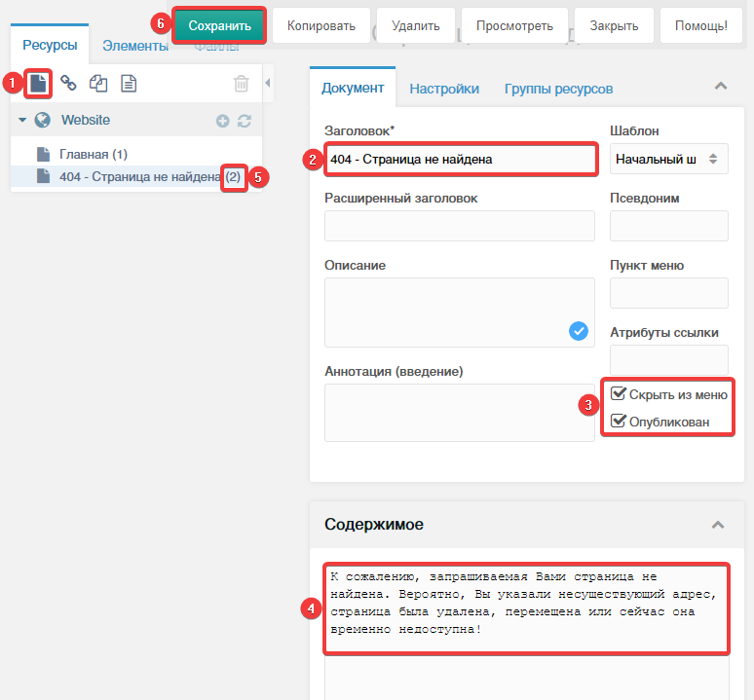Open the Группы ресурсов tab

(558, 89)
